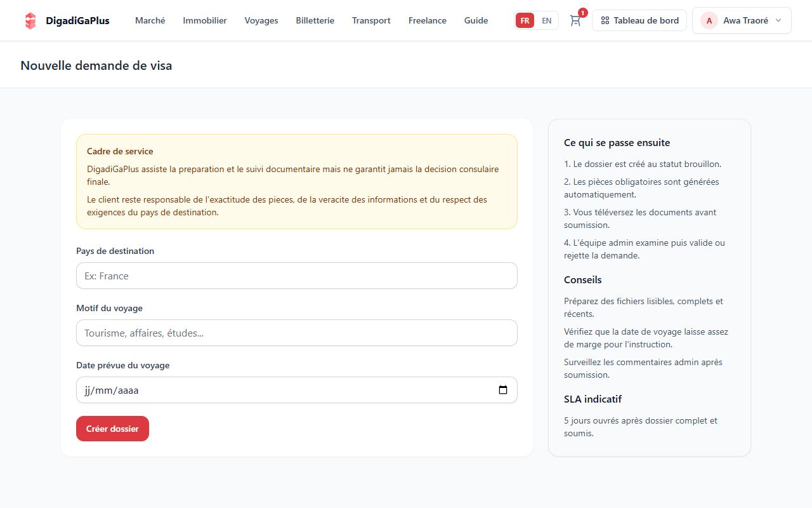This screenshot has height=508, width=812.
Task: Click the 'Cadre de service' heading
Action: pyautogui.click(x=120, y=151)
